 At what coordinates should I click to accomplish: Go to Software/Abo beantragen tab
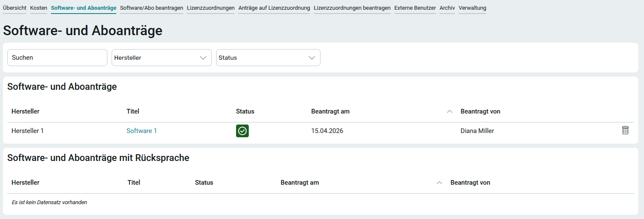click(152, 8)
